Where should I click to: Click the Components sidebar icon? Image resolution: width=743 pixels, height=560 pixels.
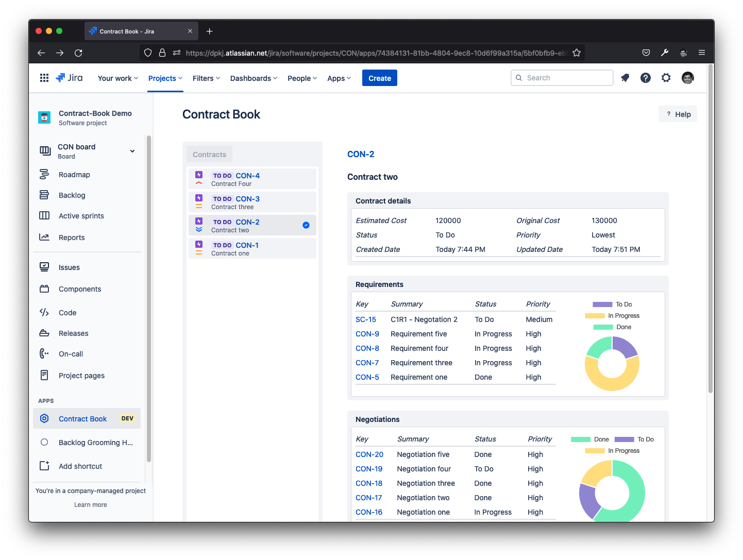tap(44, 289)
